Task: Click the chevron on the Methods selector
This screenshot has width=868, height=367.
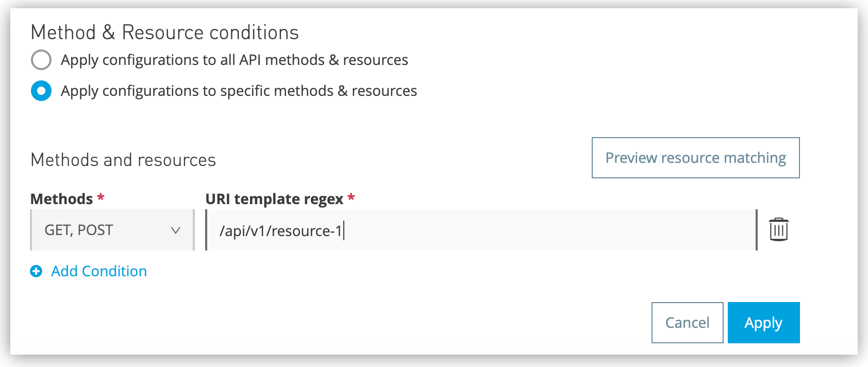Action: pyautogui.click(x=176, y=230)
